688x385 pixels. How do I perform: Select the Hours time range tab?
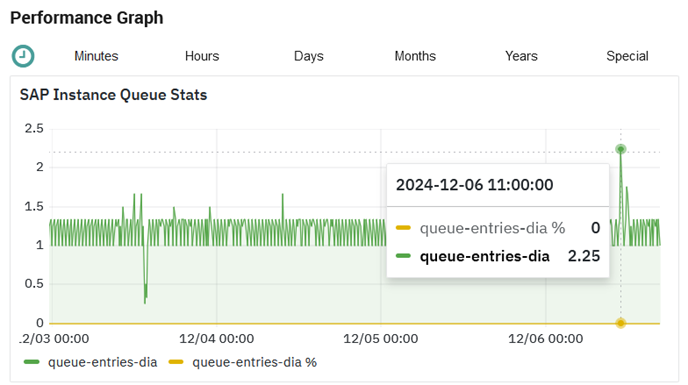pos(202,56)
